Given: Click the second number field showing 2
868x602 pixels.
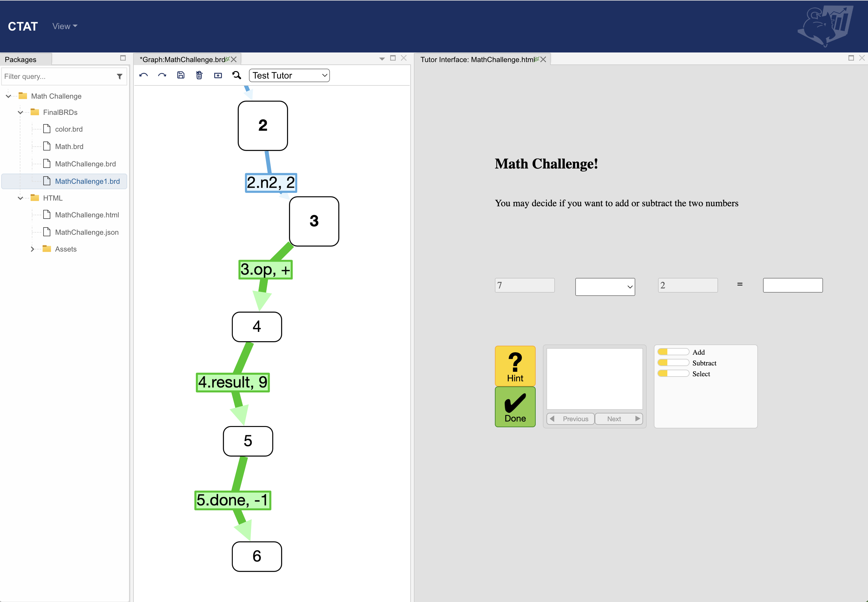Looking at the screenshot, I should coord(688,285).
